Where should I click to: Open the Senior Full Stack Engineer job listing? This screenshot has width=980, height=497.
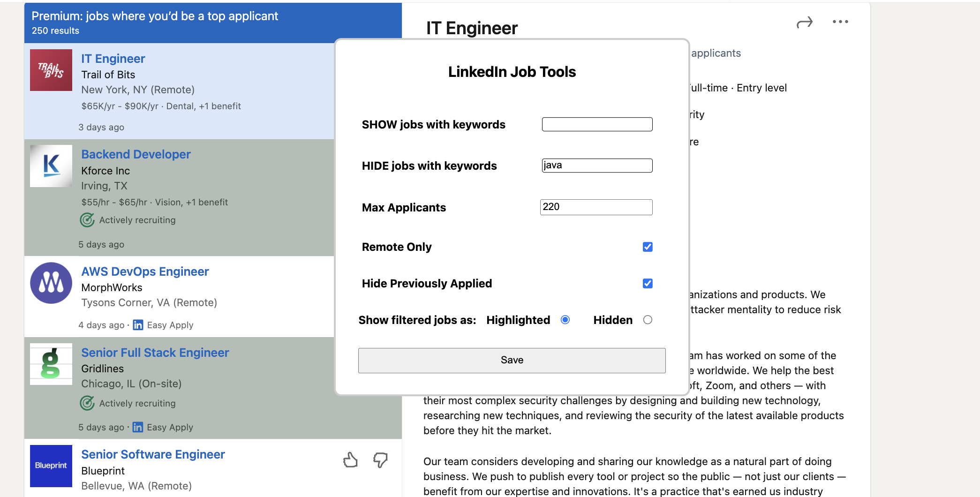tap(155, 353)
